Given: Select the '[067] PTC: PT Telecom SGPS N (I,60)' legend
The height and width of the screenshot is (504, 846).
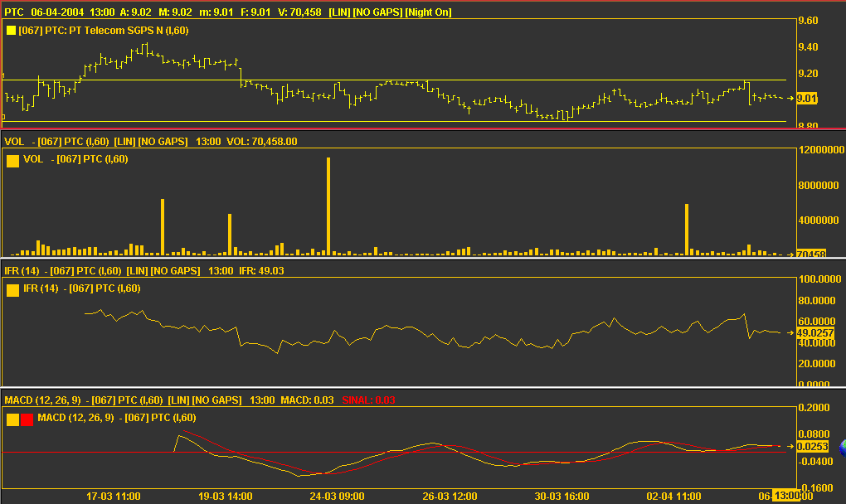Looking at the screenshot, I should tap(104, 31).
